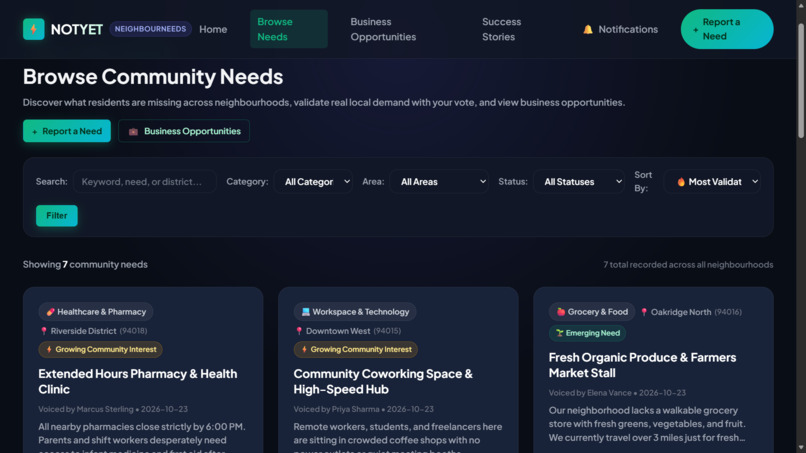This screenshot has width=806, height=453.
Task: Click the bolt icon on pharmacy card's Growing Community Interest badge
Action: tap(49, 350)
